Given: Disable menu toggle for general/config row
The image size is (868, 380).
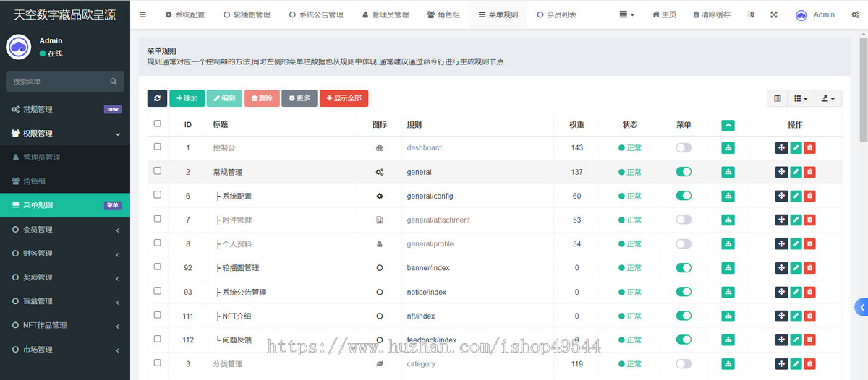Looking at the screenshot, I should 684,196.
